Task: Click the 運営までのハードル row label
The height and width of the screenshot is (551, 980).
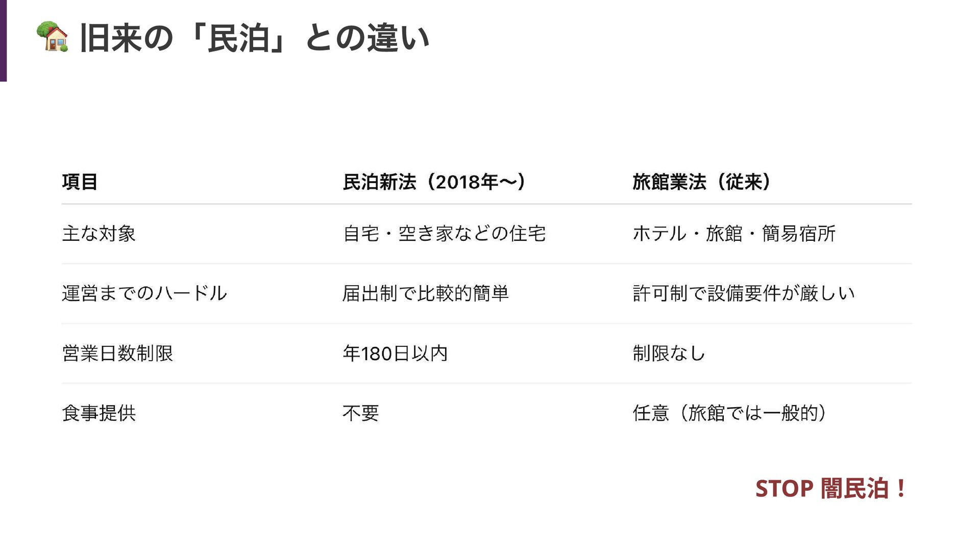Action: (x=144, y=293)
